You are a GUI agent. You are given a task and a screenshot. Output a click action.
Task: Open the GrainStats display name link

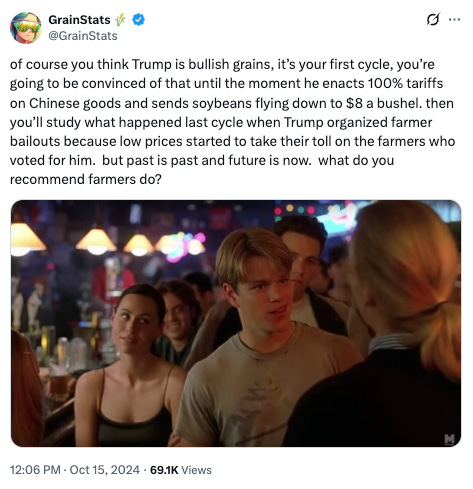point(79,20)
